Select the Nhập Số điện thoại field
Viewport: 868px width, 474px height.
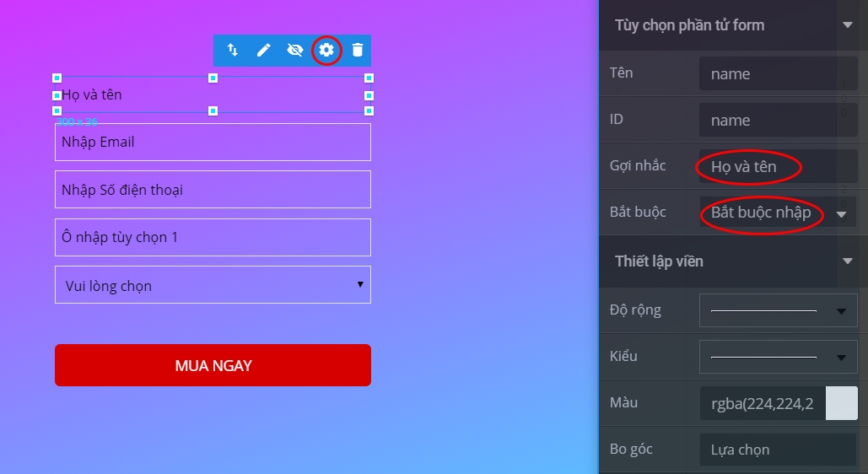[213, 190]
